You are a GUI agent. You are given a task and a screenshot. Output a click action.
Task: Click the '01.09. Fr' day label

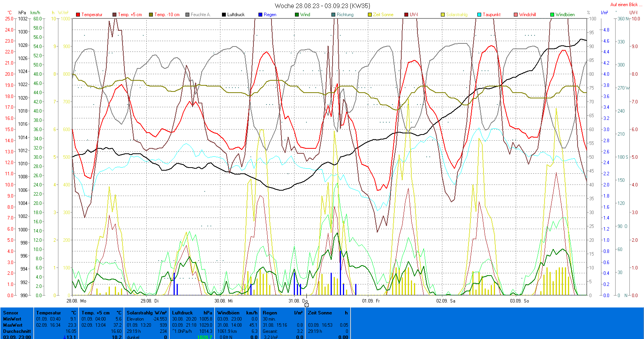(371, 301)
